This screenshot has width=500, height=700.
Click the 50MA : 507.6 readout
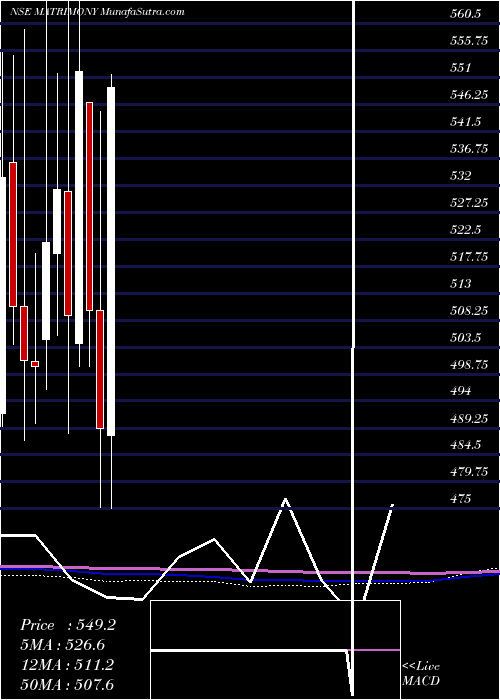[x=67, y=684]
